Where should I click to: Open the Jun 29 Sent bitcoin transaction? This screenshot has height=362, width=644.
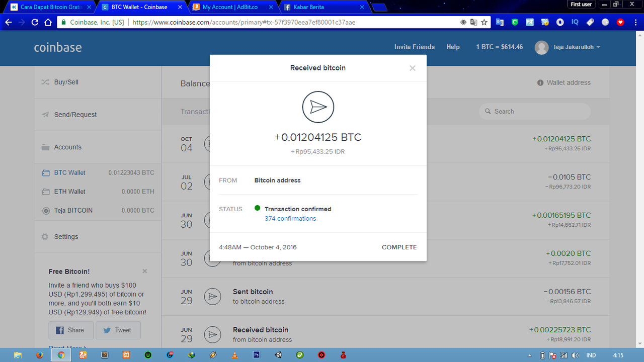[385, 297]
